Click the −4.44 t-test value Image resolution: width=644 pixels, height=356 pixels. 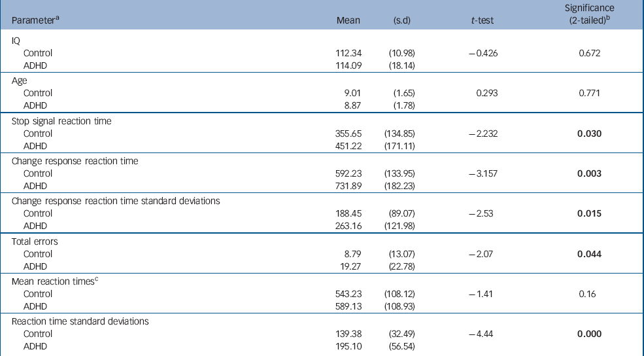click(x=483, y=334)
